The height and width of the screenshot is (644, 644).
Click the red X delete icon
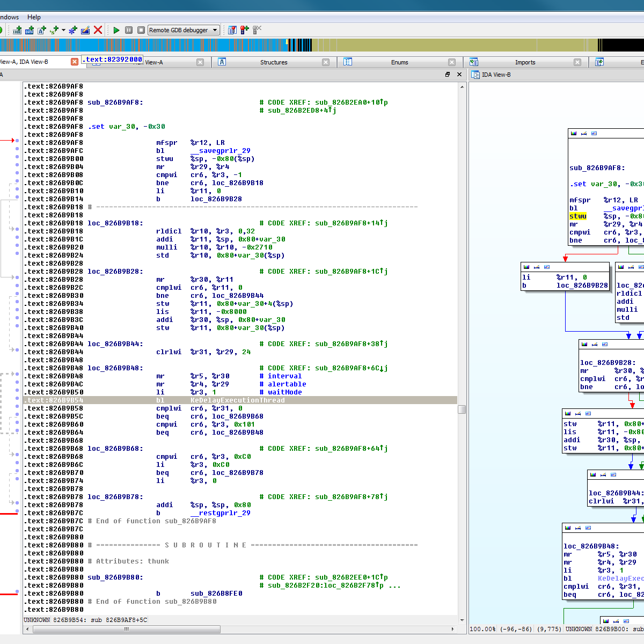pyautogui.click(x=98, y=30)
